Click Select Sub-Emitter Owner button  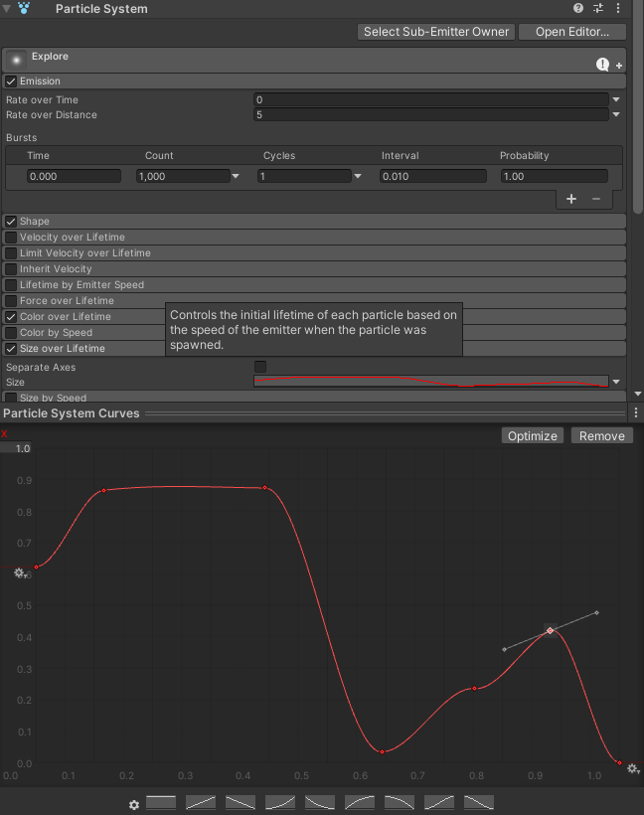(436, 32)
